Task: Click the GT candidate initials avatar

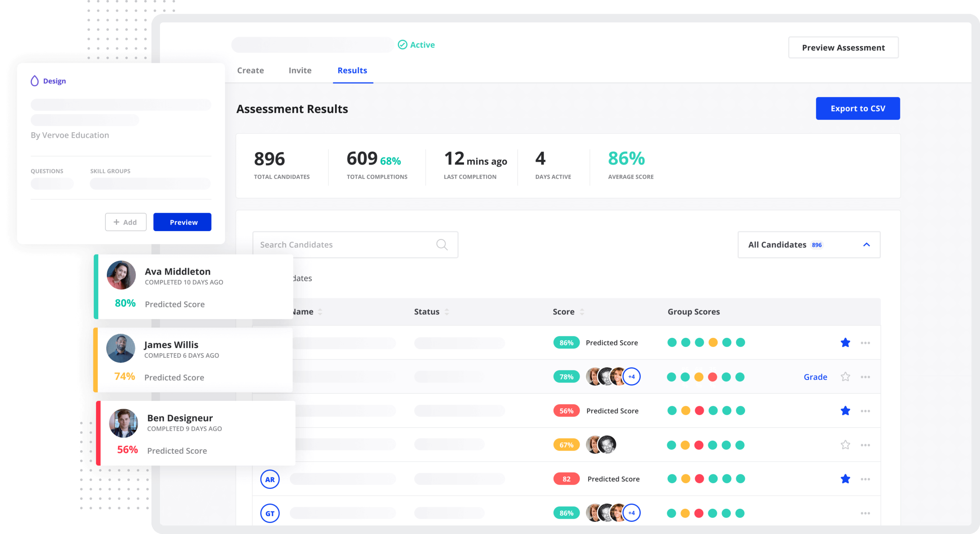Action: pyautogui.click(x=270, y=513)
